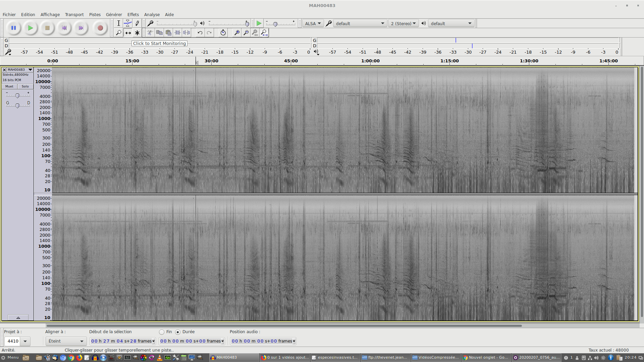Open the Analyse menu
The height and width of the screenshot is (362, 644).
[152, 15]
